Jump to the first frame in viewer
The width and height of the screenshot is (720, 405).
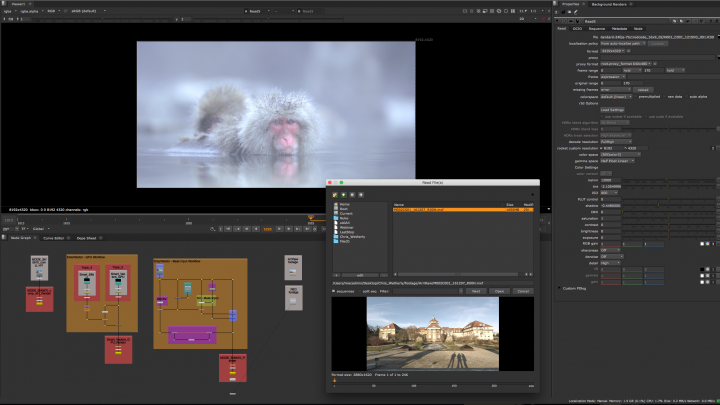pyautogui.click(x=228, y=229)
